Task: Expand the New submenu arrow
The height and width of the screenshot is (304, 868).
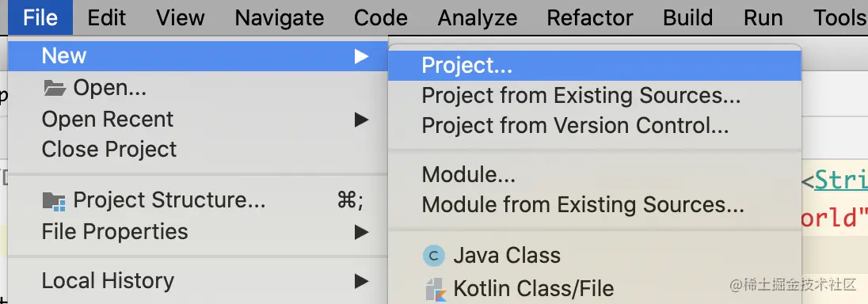Action: click(361, 56)
